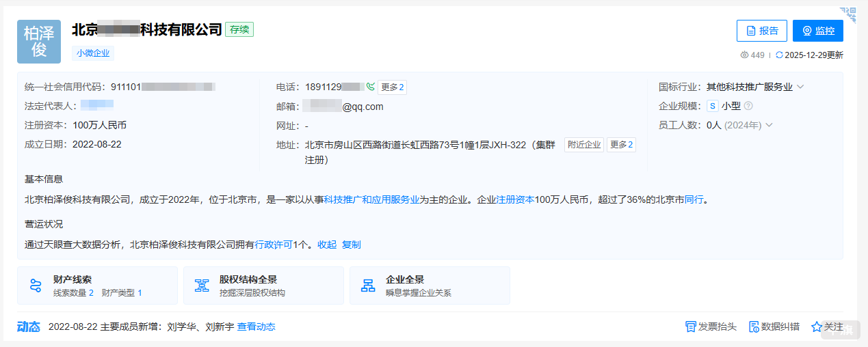Image resolution: width=868 pixels, height=347 pixels.
Task: Click the 小微企业 tag
Action: click(93, 53)
